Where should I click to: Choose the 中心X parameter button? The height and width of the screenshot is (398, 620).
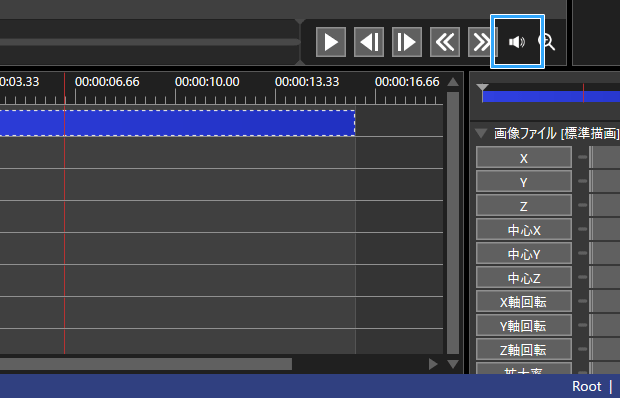(x=524, y=230)
